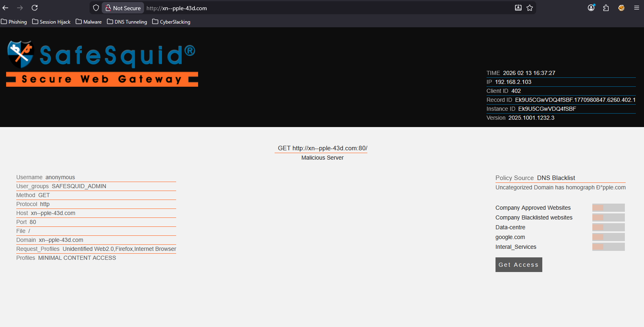The image size is (644, 327).
Task: Reload the page with the refresh icon
Action: 35,8
